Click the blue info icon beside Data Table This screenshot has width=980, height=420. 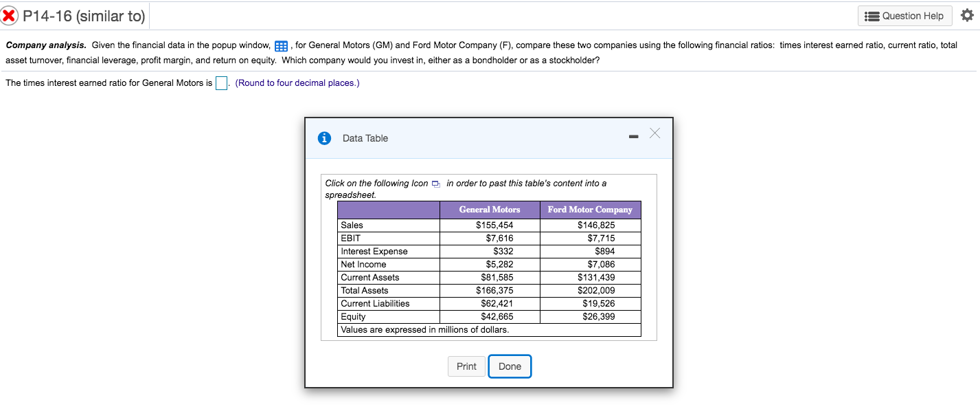point(325,138)
